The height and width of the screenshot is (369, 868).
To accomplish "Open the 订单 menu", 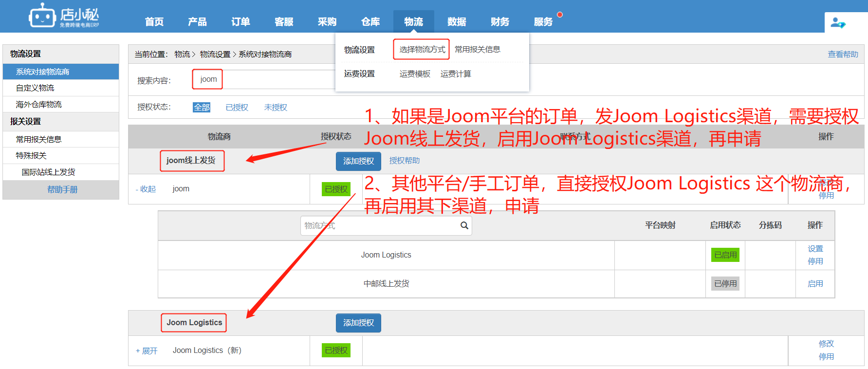I will (x=240, y=21).
